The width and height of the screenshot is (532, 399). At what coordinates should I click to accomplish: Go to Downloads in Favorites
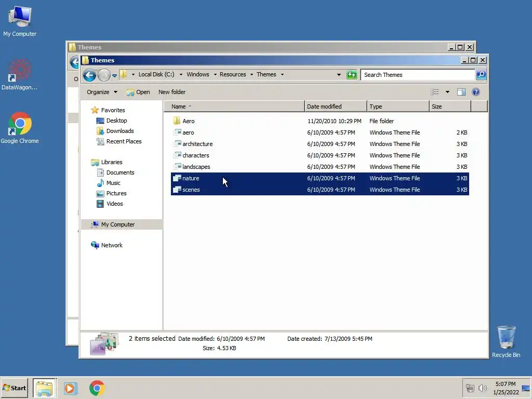click(x=115, y=131)
